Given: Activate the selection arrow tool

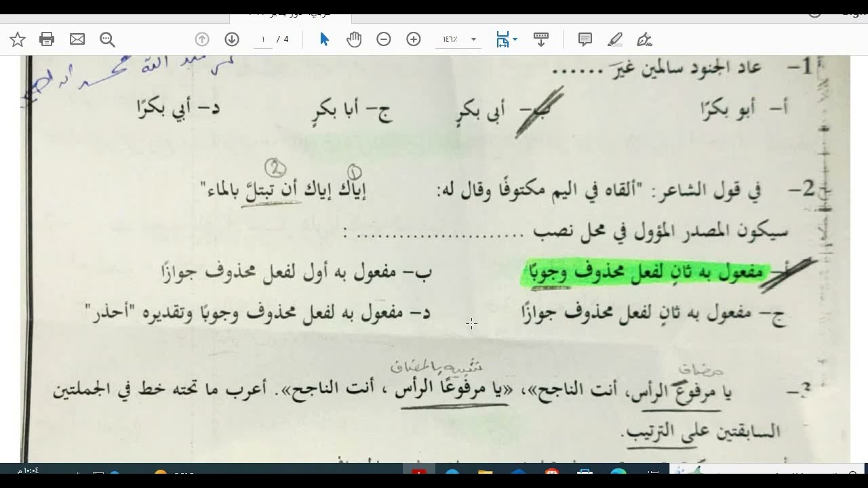Looking at the screenshot, I should (x=324, y=39).
